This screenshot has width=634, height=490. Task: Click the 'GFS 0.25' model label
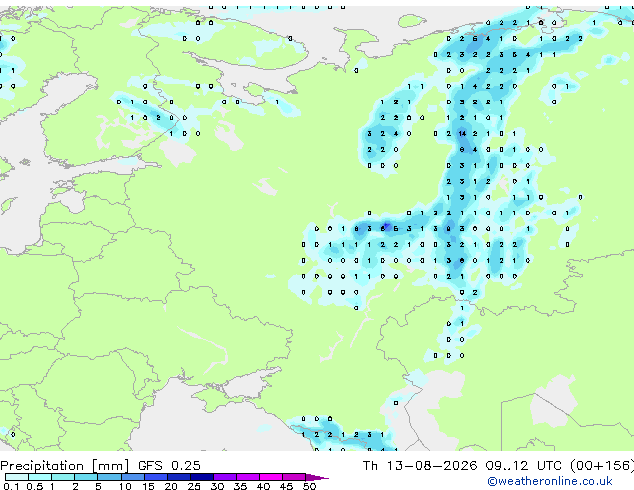coord(169,465)
